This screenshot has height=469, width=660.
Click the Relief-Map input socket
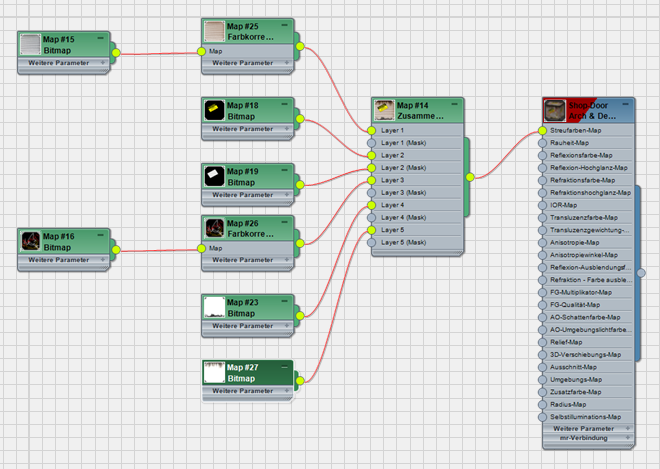543,342
